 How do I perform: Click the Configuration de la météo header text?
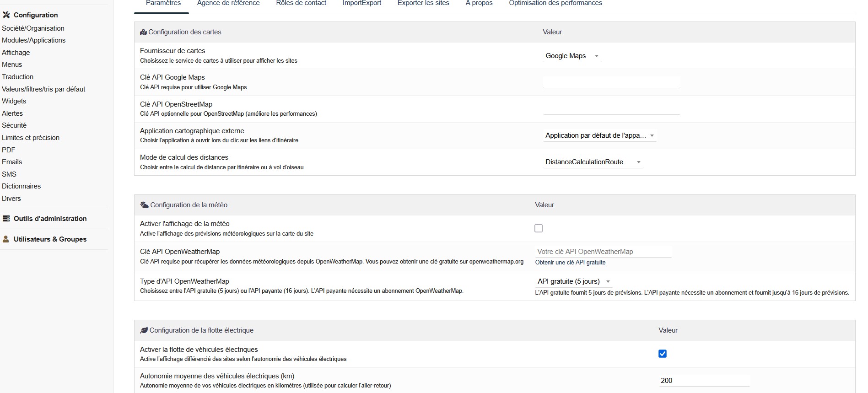tap(189, 205)
